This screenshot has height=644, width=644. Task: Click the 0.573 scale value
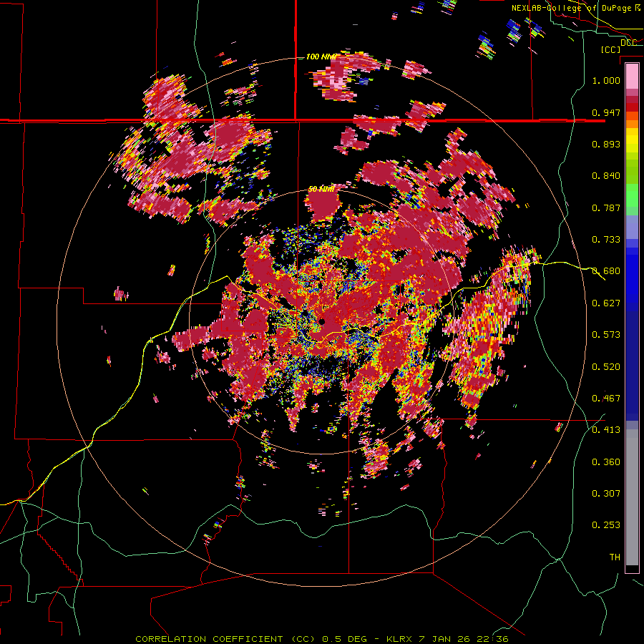(x=606, y=335)
